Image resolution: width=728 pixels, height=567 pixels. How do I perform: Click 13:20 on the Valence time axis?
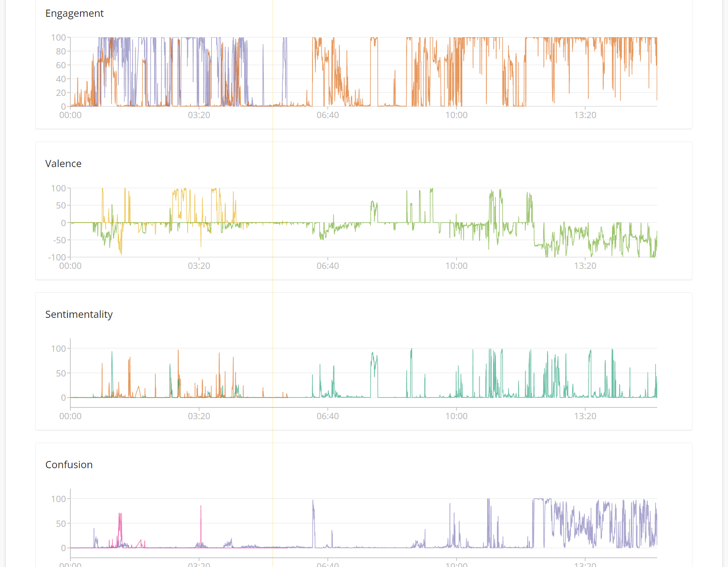click(585, 266)
